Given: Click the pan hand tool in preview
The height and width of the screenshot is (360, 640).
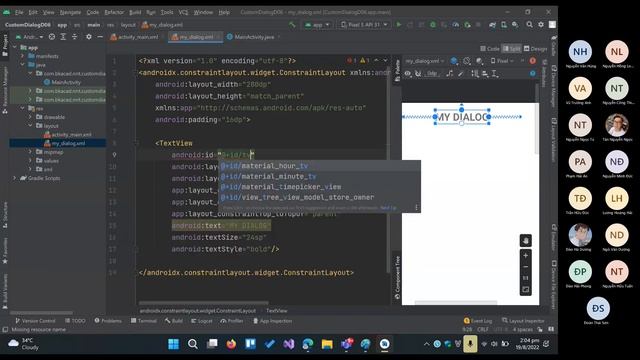Looking at the screenshot, I should (x=526, y=240).
